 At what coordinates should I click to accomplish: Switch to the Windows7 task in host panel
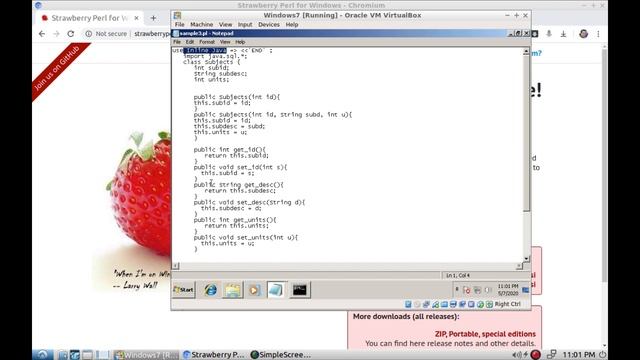coord(146,355)
